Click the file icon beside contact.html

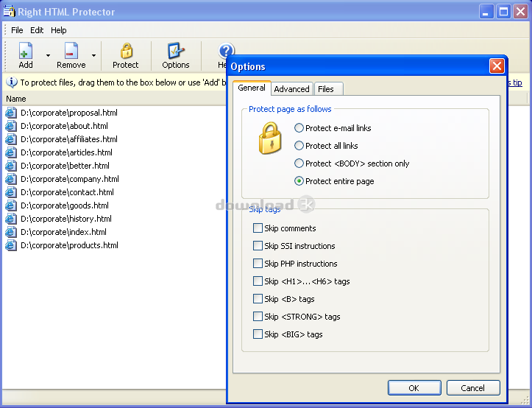10,192
